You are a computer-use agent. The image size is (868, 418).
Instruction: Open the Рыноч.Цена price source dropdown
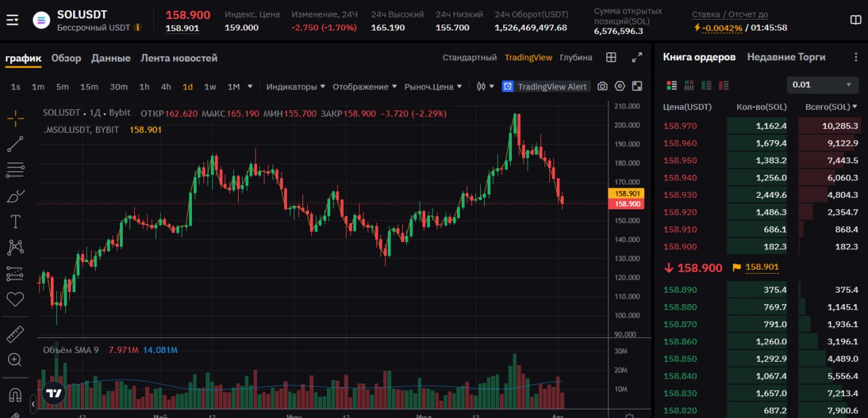[433, 87]
